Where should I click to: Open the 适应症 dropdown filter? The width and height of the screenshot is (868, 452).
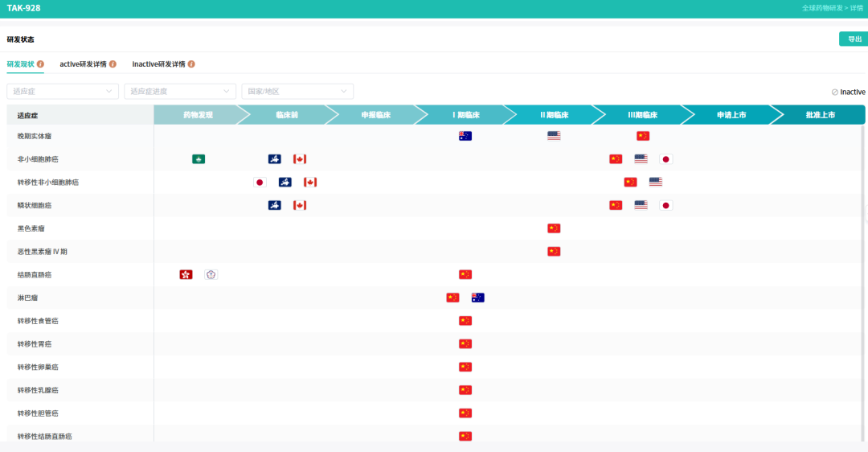click(63, 92)
